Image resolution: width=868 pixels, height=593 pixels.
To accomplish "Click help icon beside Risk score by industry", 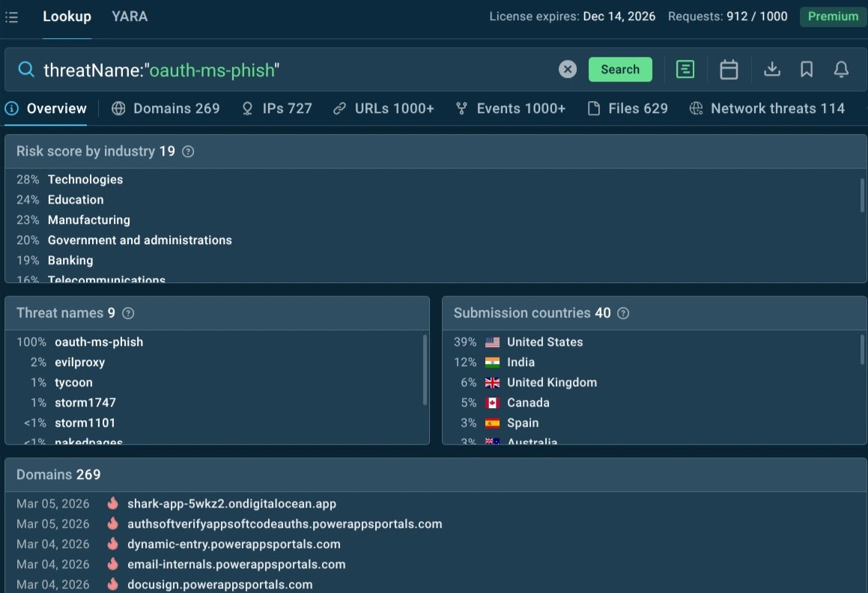I will (x=188, y=151).
